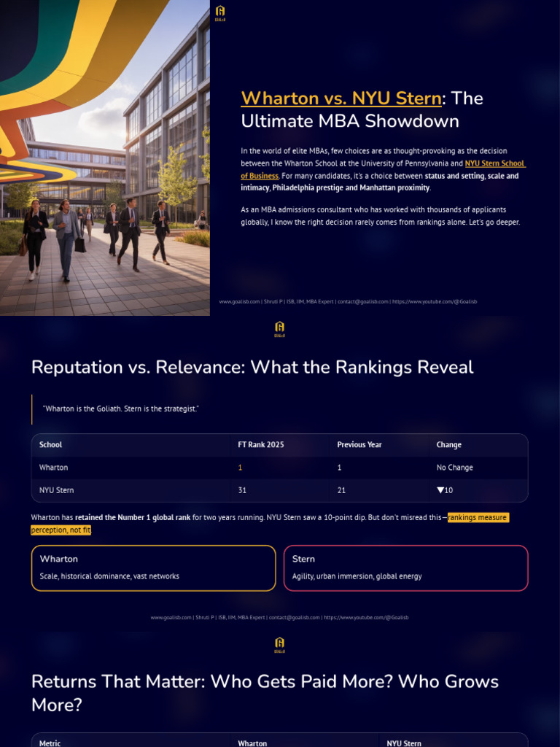Screen dimensions: 560x747
Task: Click the campus photo with walking professionals
Action: click(105, 158)
